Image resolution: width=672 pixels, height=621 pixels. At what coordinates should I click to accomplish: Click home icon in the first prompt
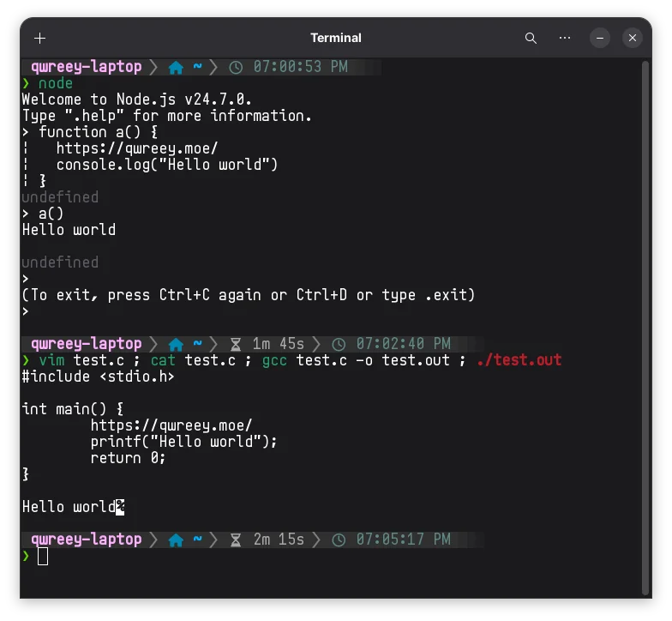[x=177, y=67]
